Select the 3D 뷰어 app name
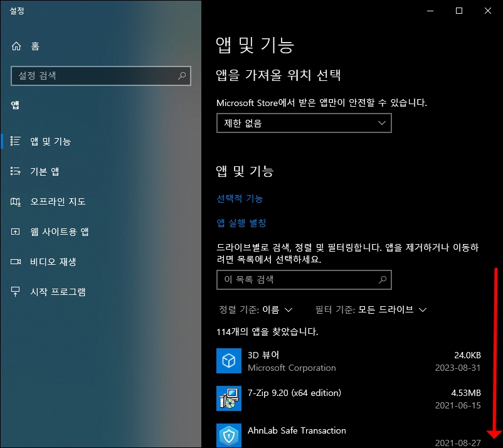 point(263,355)
